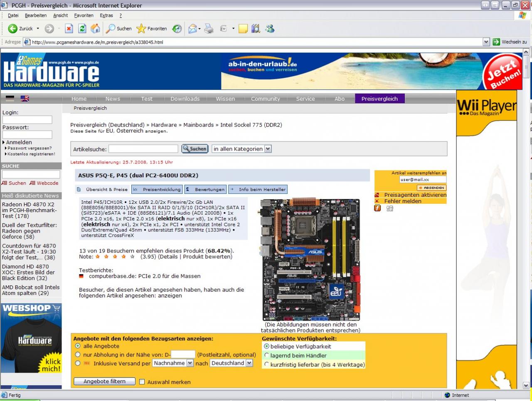Image resolution: width=532 pixels, height=401 pixels.
Task: Click the page icon in the address bar
Action: pos(27,42)
